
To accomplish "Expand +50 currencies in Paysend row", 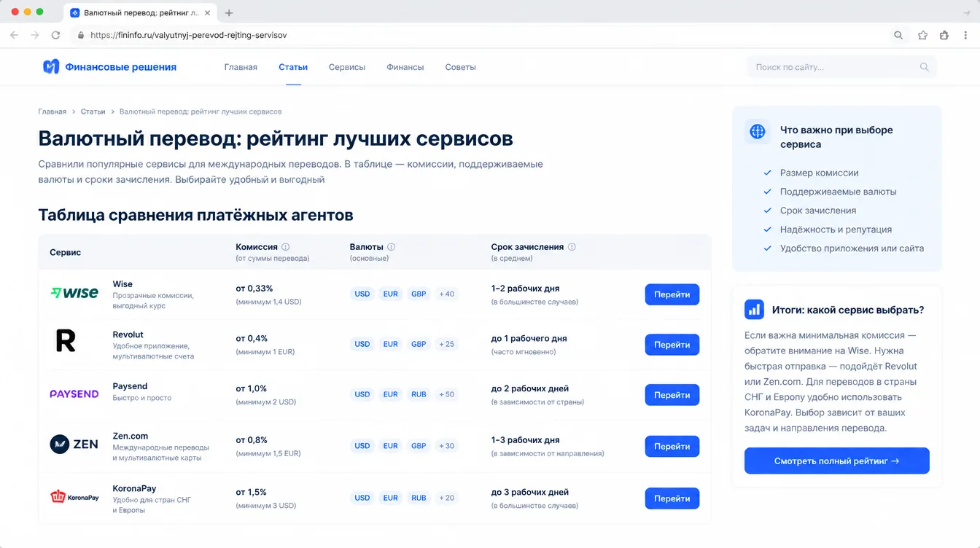I will pyautogui.click(x=446, y=394).
